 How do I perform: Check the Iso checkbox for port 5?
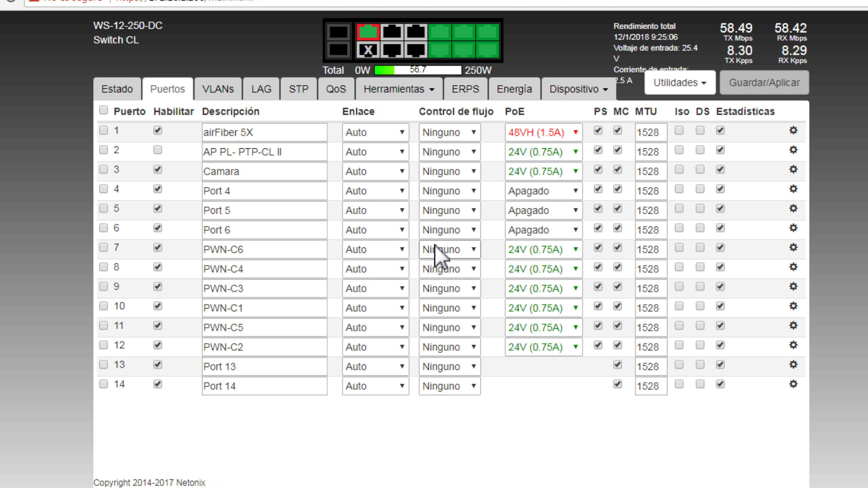click(x=679, y=208)
